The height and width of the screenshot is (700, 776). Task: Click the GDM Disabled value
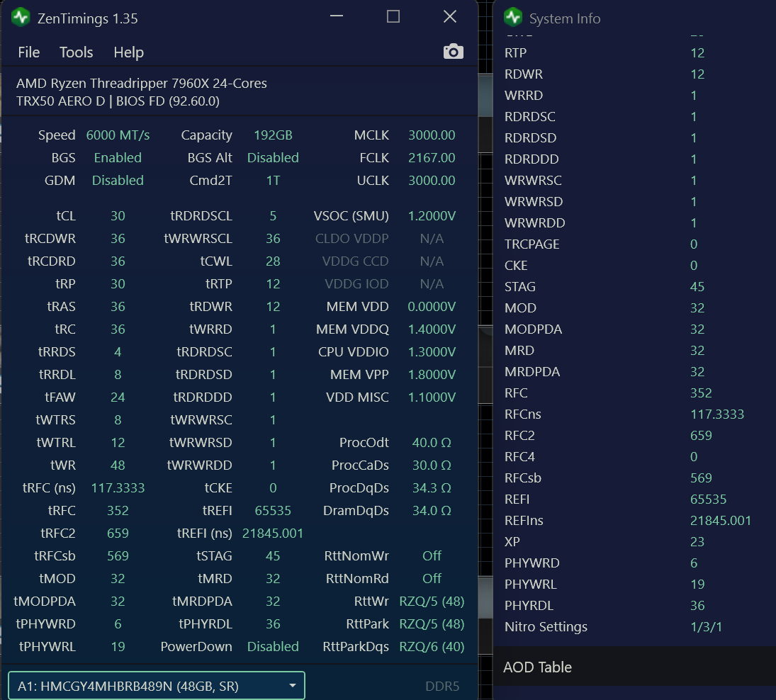pyautogui.click(x=118, y=181)
